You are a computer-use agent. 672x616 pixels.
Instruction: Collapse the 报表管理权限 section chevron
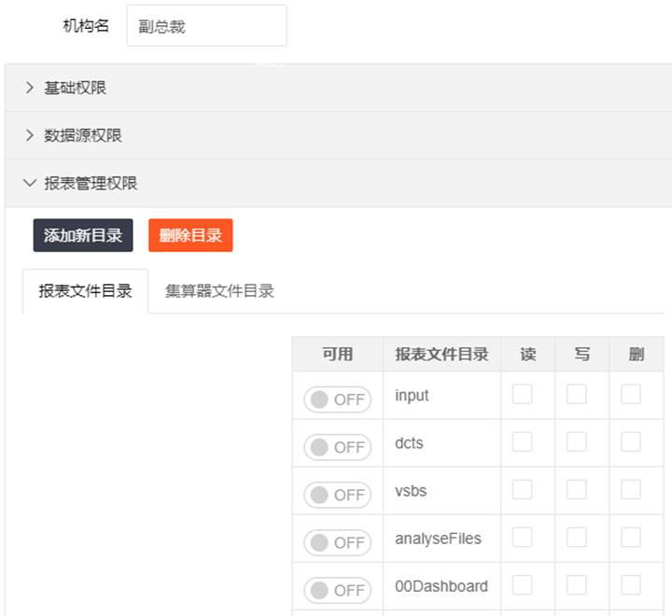(x=29, y=183)
